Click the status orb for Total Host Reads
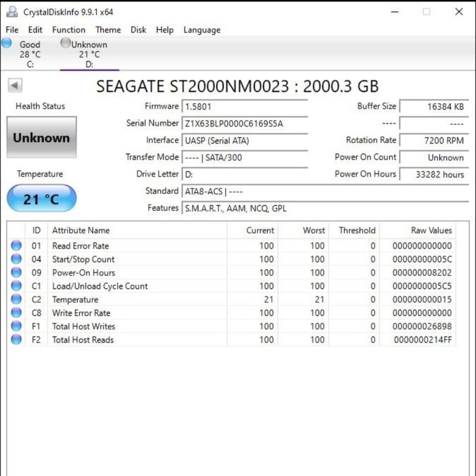Image resolution: width=476 pixels, height=476 pixels. coord(16,339)
